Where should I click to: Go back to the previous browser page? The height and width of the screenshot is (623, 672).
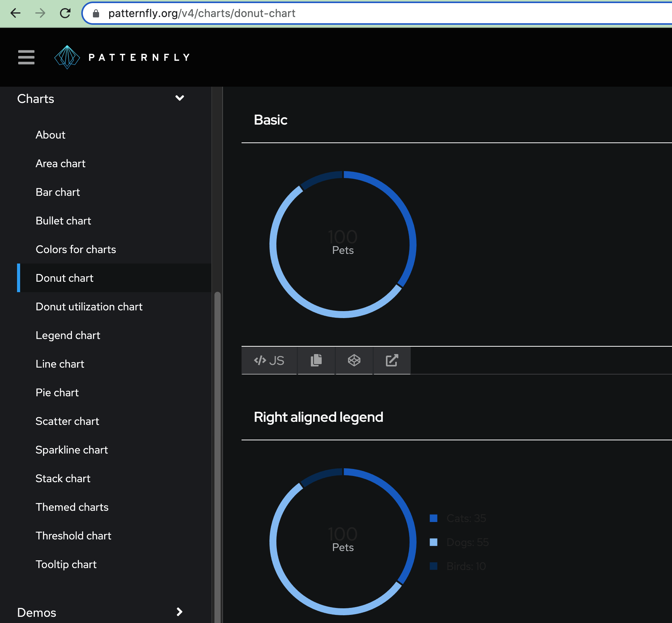pyautogui.click(x=15, y=13)
